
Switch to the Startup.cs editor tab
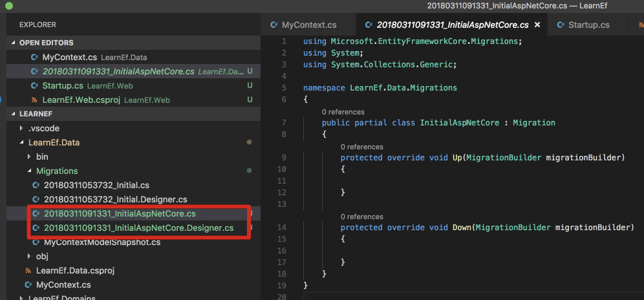click(x=588, y=25)
